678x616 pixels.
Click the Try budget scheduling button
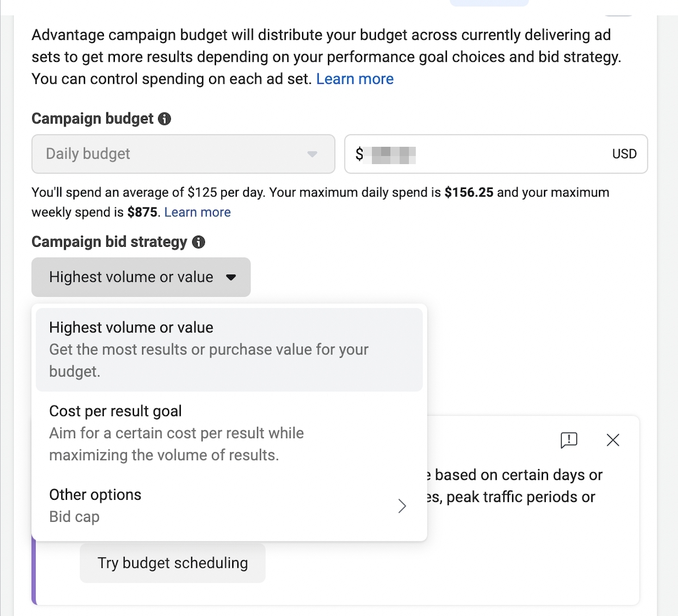click(172, 563)
